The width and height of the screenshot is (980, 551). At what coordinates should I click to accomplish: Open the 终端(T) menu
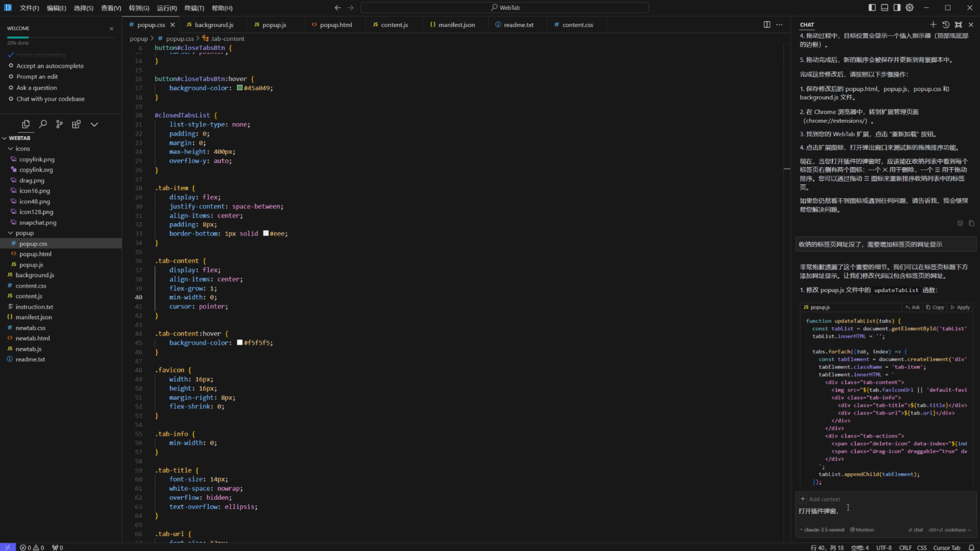pos(194,8)
